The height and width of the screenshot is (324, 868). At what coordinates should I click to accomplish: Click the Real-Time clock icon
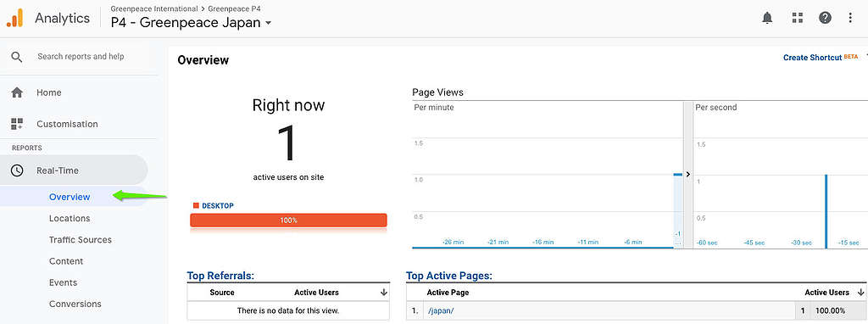(17, 170)
